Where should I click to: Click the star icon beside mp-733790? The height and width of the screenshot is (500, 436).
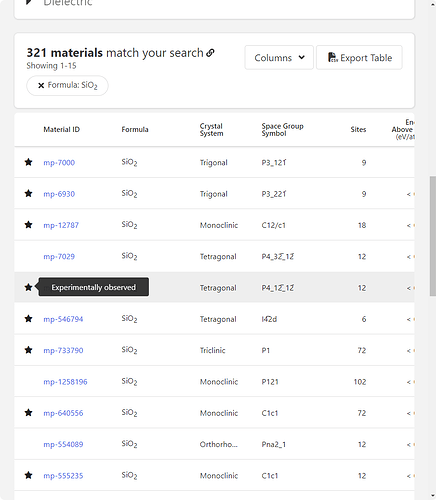29,350
